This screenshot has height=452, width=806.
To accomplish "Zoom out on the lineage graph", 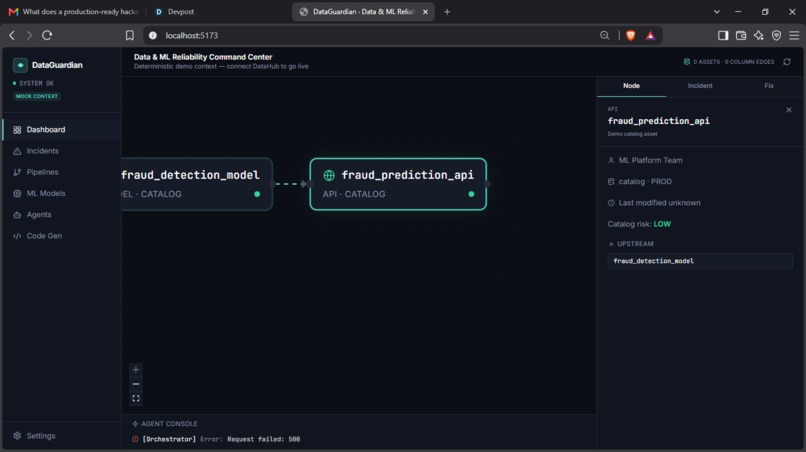I will pos(136,384).
